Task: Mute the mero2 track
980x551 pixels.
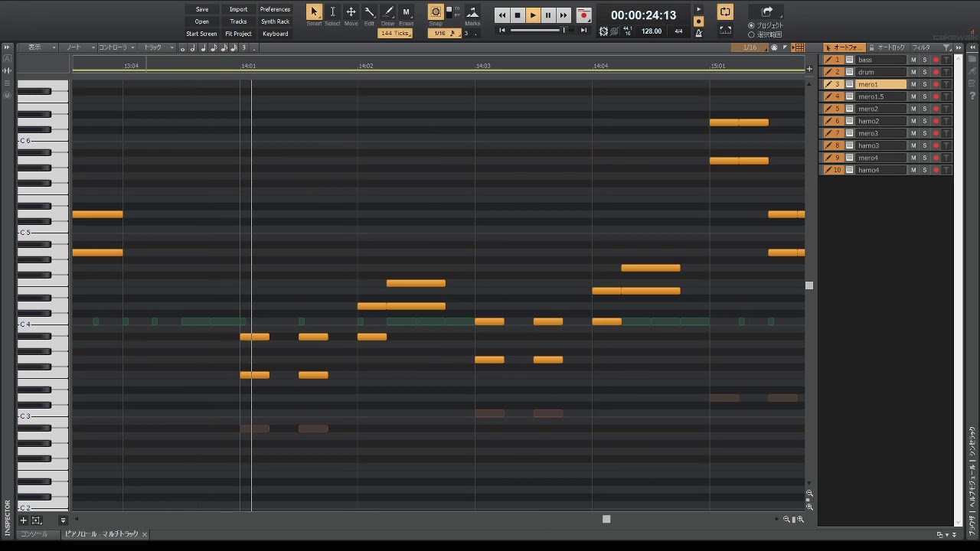Action: tap(913, 109)
